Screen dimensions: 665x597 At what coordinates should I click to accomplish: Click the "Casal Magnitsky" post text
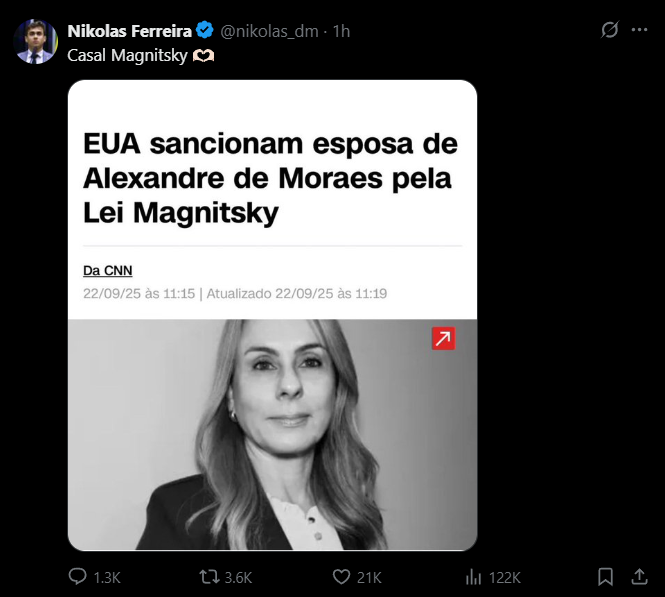(x=128, y=55)
